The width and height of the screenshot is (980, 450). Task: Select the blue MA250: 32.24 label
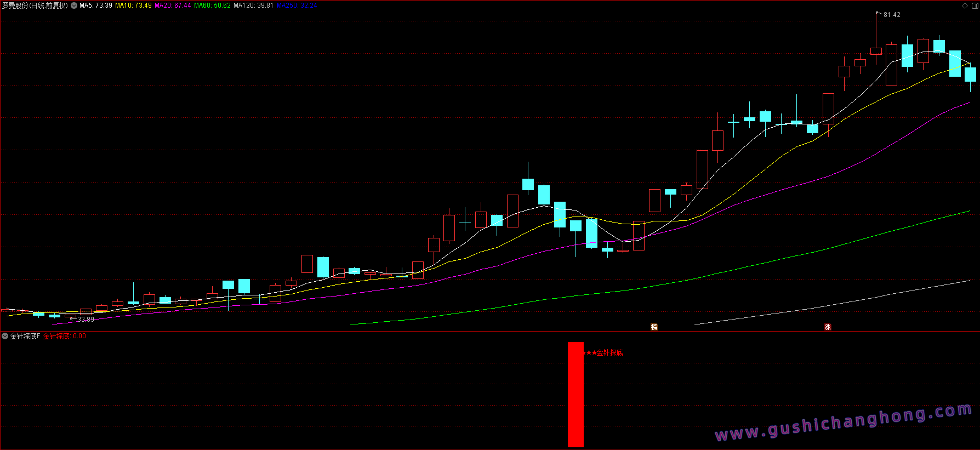(x=297, y=5)
